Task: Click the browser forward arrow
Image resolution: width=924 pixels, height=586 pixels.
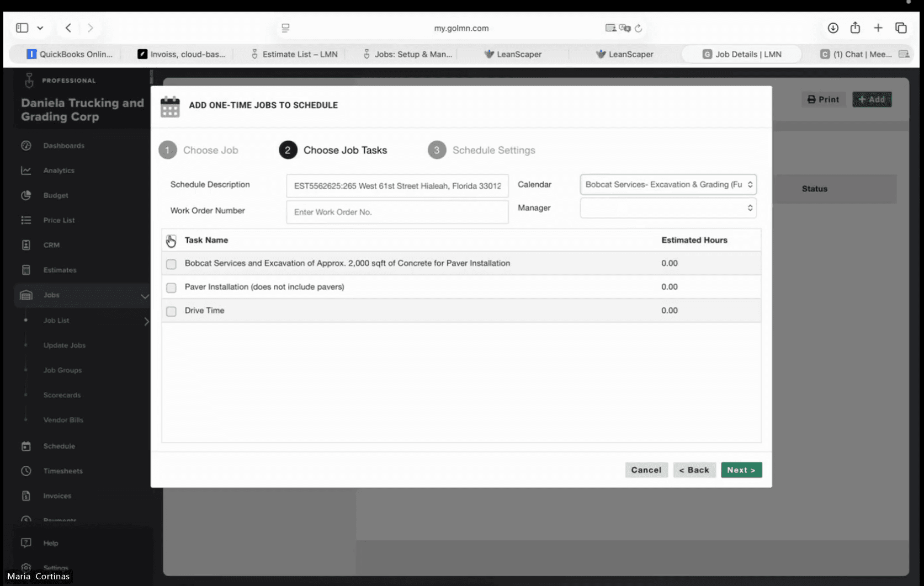Action: tap(91, 28)
